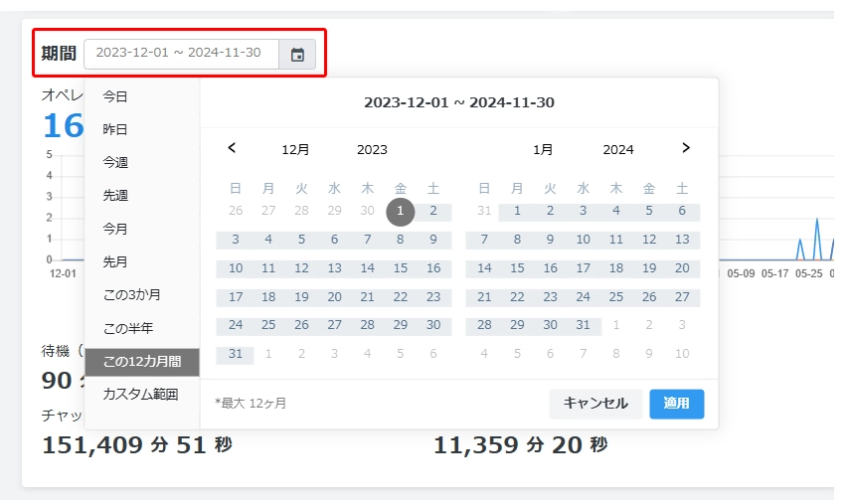Select December 31 in 2023 calendar

coord(236,354)
